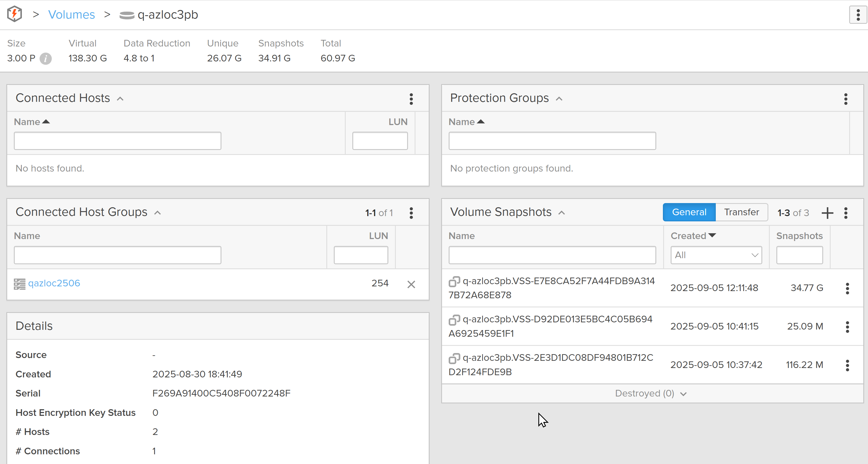
Task: Collapse the Connected Hosts panel
Action: coord(120,99)
